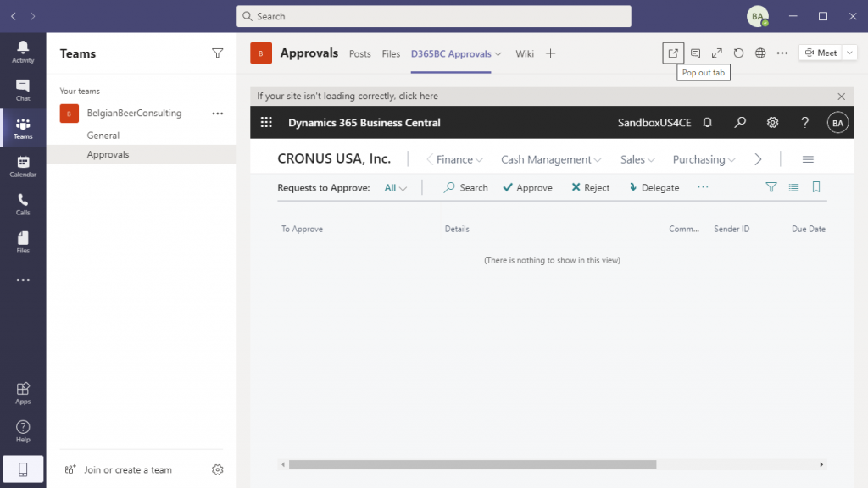
Task: Expand the Sales menu
Action: point(637,159)
